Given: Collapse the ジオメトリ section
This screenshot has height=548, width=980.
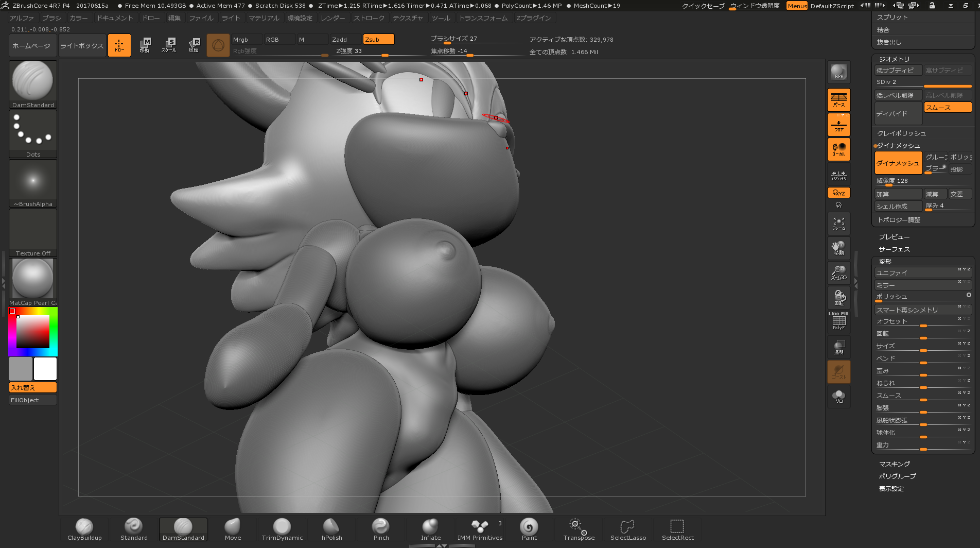Looking at the screenshot, I should click(894, 59).
